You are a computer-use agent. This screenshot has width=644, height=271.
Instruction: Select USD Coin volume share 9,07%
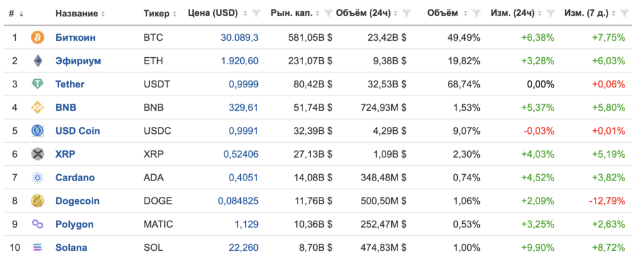[466, 131]
